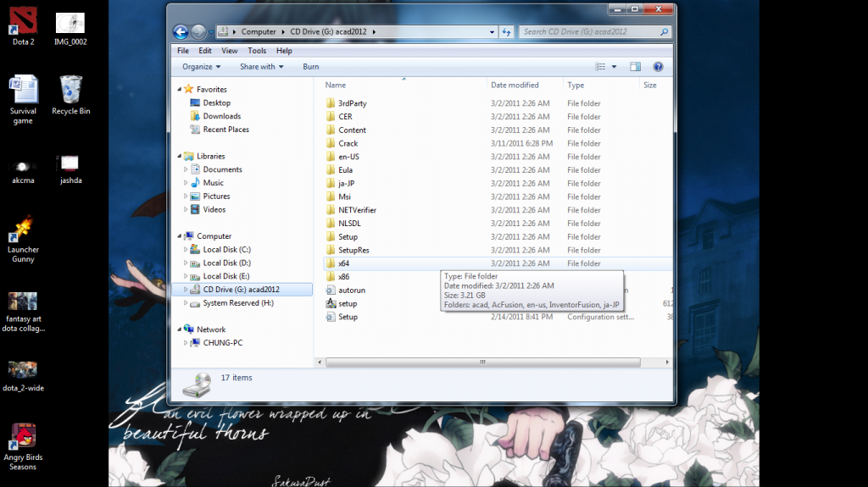Open the View menu
Viewport: 868px width, 487px height.
229,51
